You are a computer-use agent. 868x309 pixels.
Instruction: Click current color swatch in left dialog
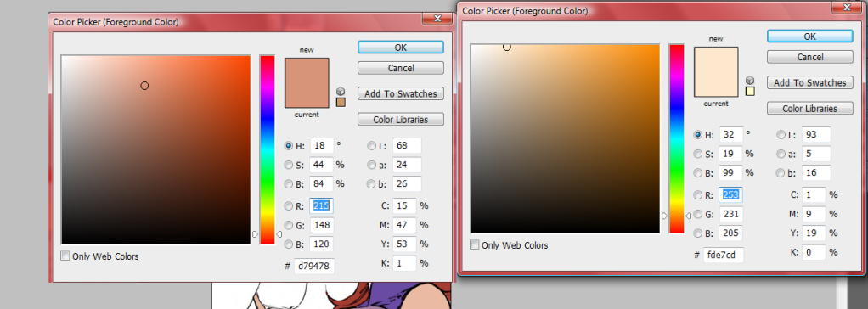pyautogui.click(x=307, y=95)
